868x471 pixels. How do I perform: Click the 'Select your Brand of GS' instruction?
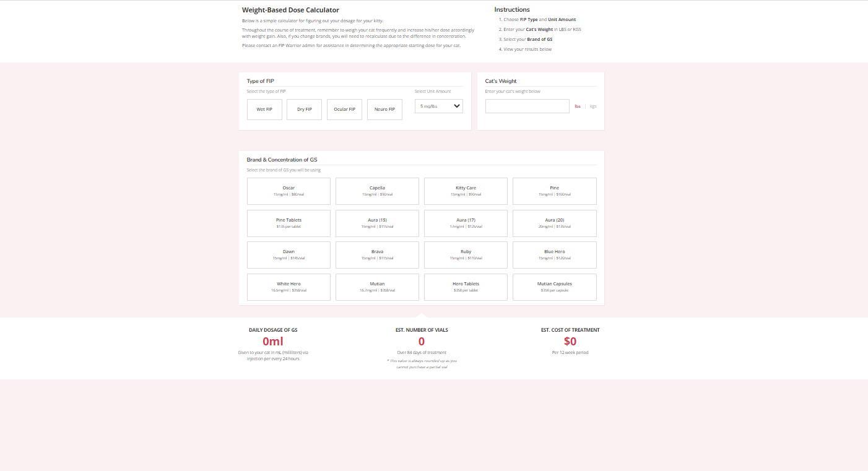point(528,39)
